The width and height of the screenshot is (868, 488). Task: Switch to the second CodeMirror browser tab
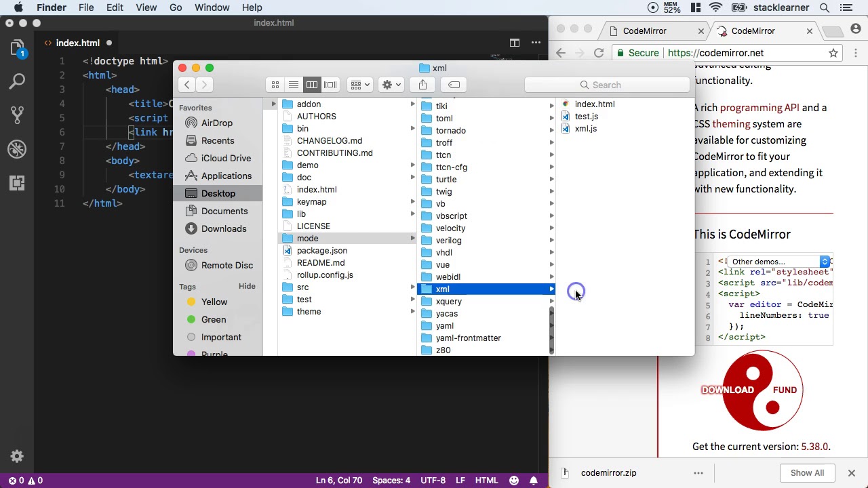click(x=753, y=30)
